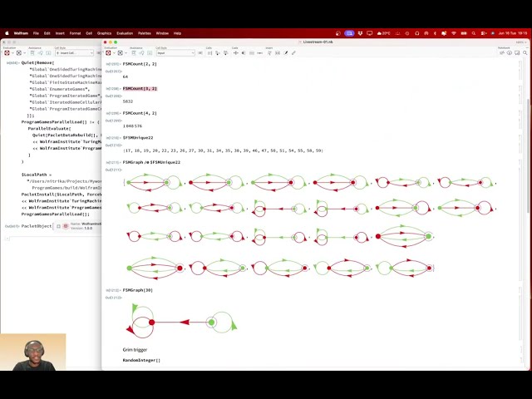The image size is (532, 399).
Task: Click the Wi-Fi icon in the macOS menu bar
Action: pyautogui.click(x=454, y=33)
